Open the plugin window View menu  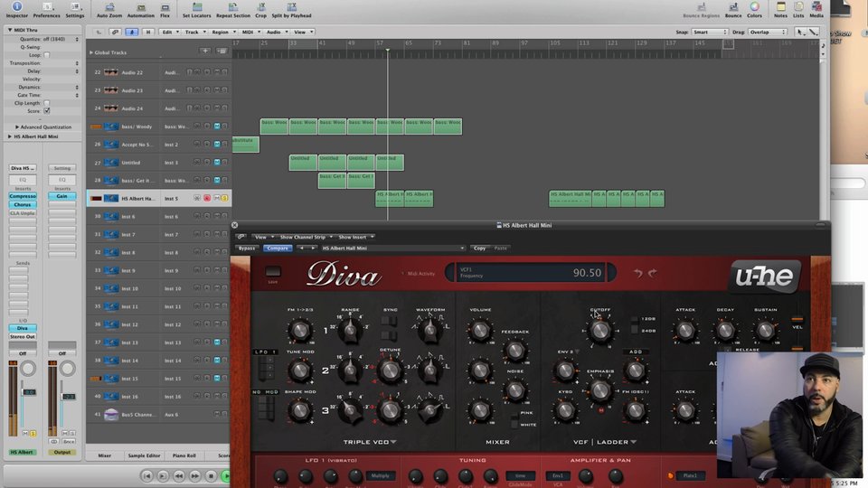tap(263, 237)
